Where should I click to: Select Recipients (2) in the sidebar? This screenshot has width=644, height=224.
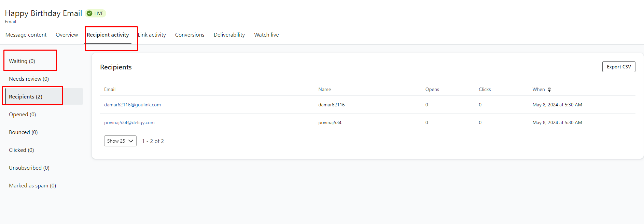tap(26, 97)
